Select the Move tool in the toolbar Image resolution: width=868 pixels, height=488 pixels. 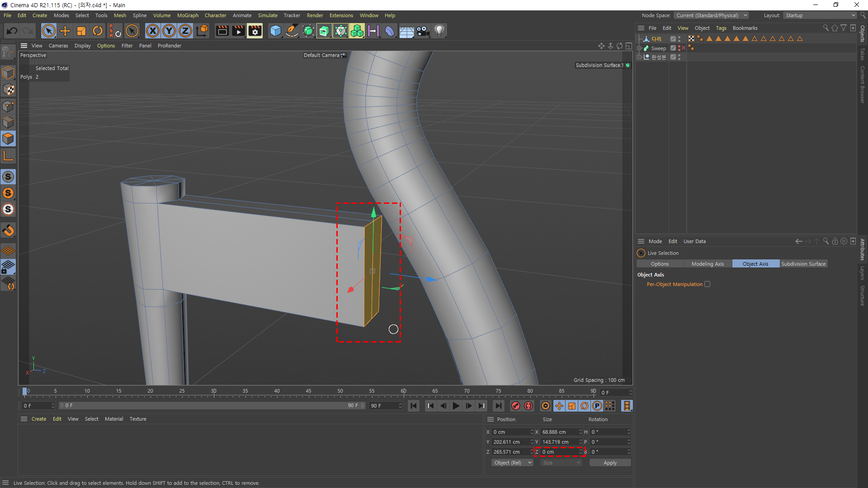pyautogui.click(x=65, y=31)
